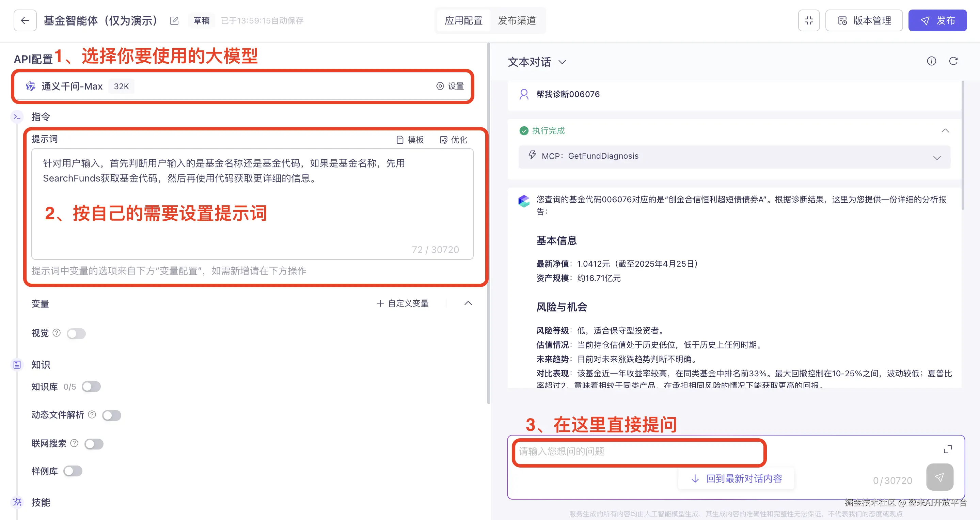Viewport: 980px width, 520px height.
Task: Enable the 知识库 knowledge base switch
Action: (x=91, y=387)
